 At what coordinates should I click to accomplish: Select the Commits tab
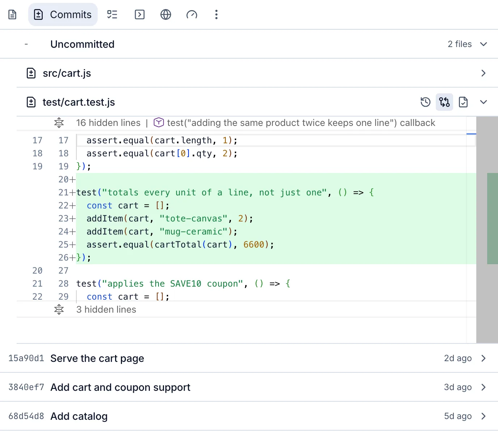[63, 14]
